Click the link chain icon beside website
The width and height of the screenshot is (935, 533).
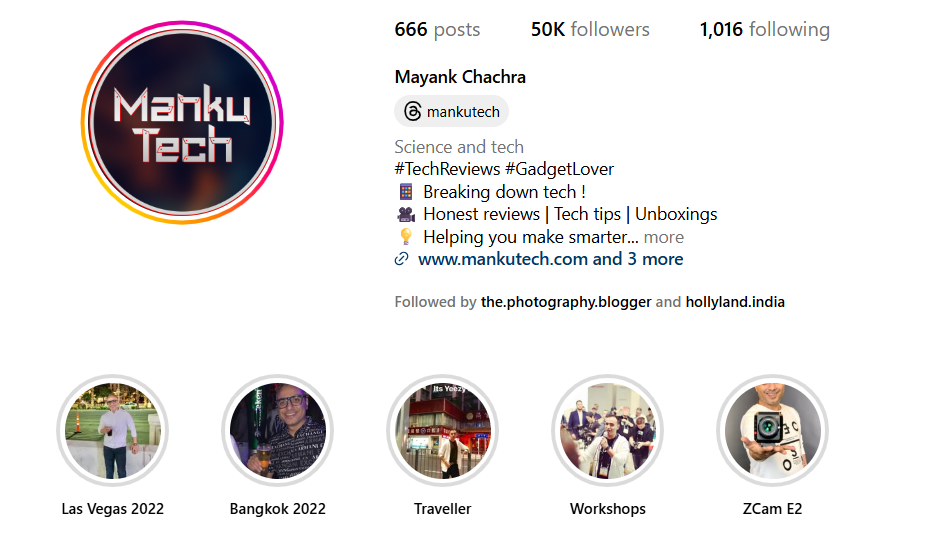402,259
